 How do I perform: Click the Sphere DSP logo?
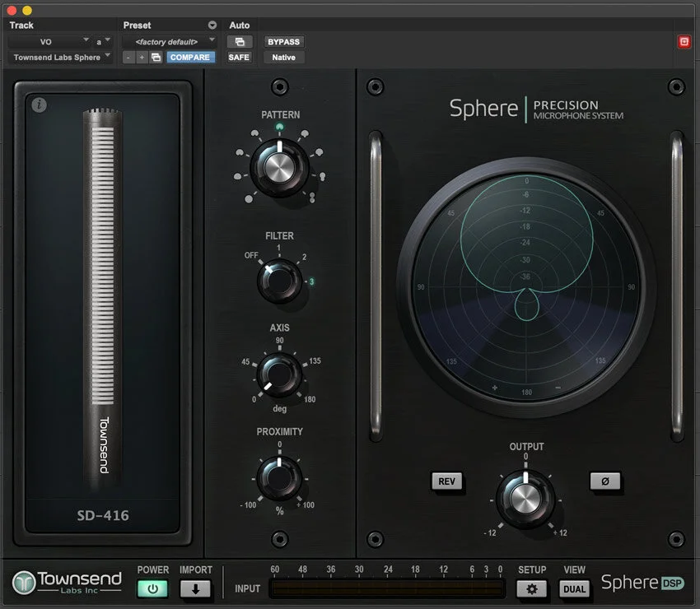(642, 583)
